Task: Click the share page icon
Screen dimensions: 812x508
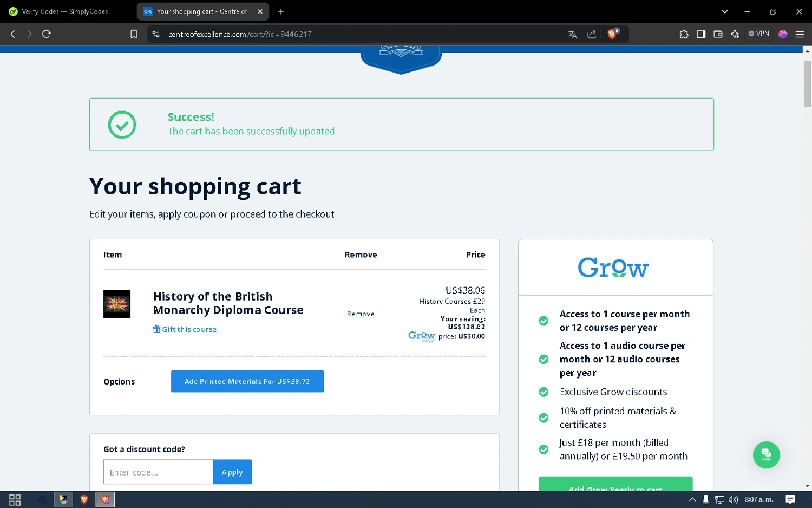Action: [592, 34]
